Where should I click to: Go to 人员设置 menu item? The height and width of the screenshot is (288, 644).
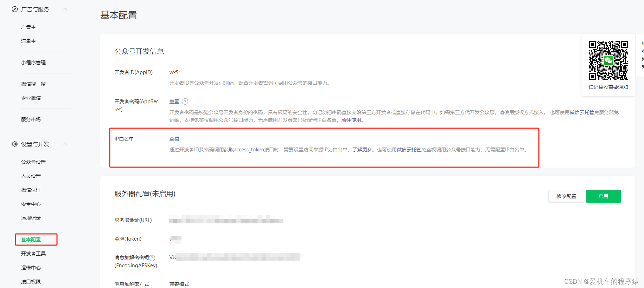31,176
